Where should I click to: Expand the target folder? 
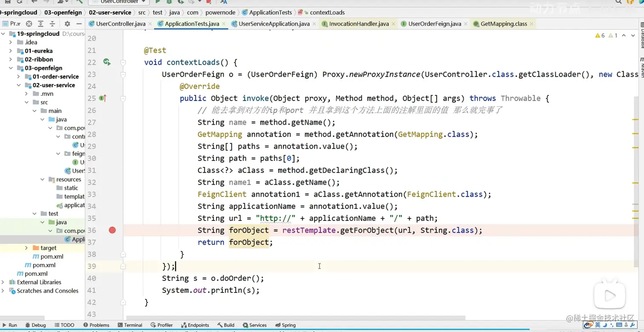[x=26, y=248]
